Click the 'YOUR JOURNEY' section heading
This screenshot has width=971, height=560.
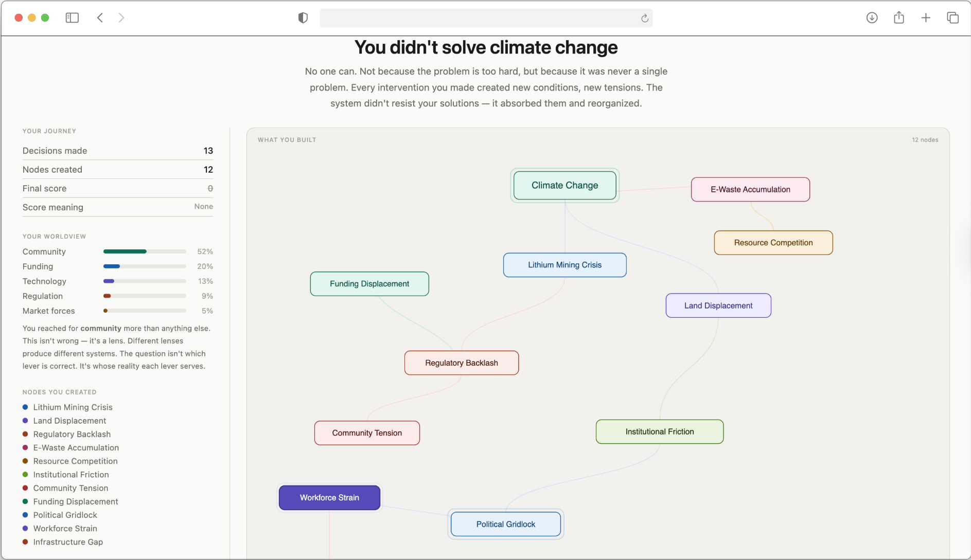pos(49,131)
